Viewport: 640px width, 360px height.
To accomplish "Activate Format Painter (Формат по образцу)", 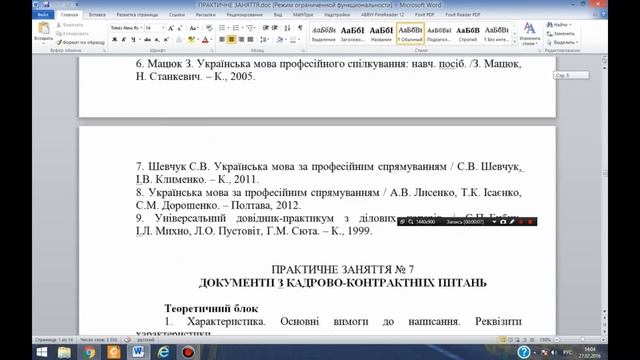I will pyautogui.click(x=80, y=42).
